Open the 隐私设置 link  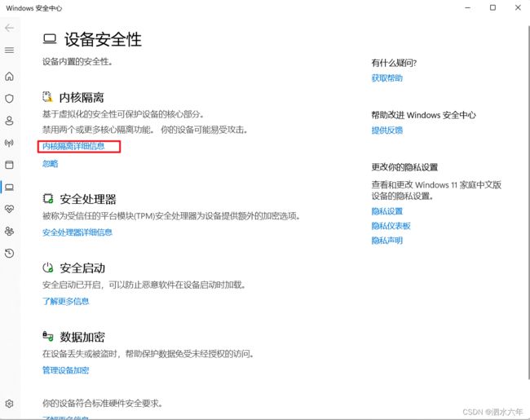pos(387,211)
